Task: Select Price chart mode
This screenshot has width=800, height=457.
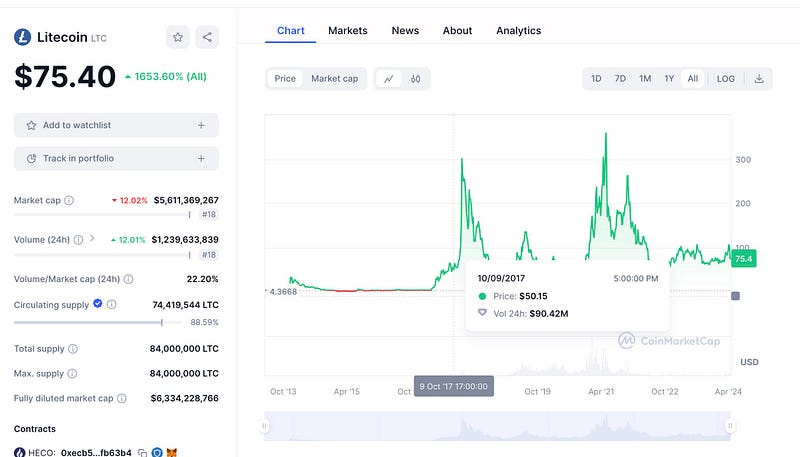Action: 285,79
